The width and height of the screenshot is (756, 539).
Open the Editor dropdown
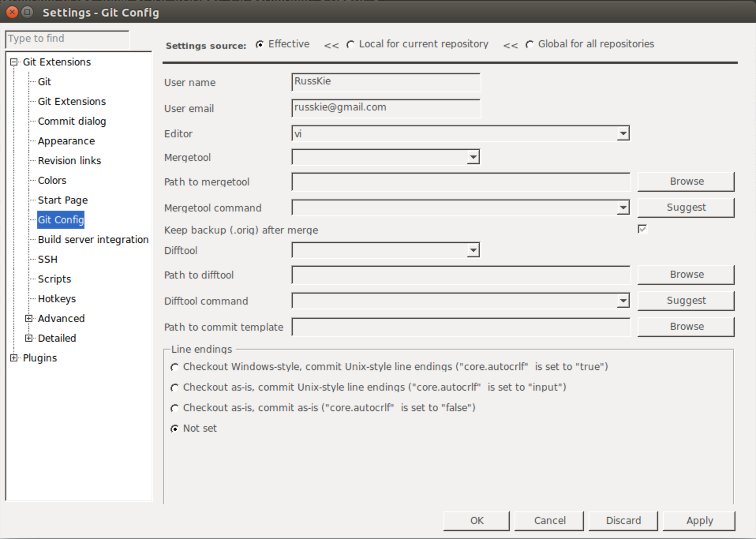point(623,133)
